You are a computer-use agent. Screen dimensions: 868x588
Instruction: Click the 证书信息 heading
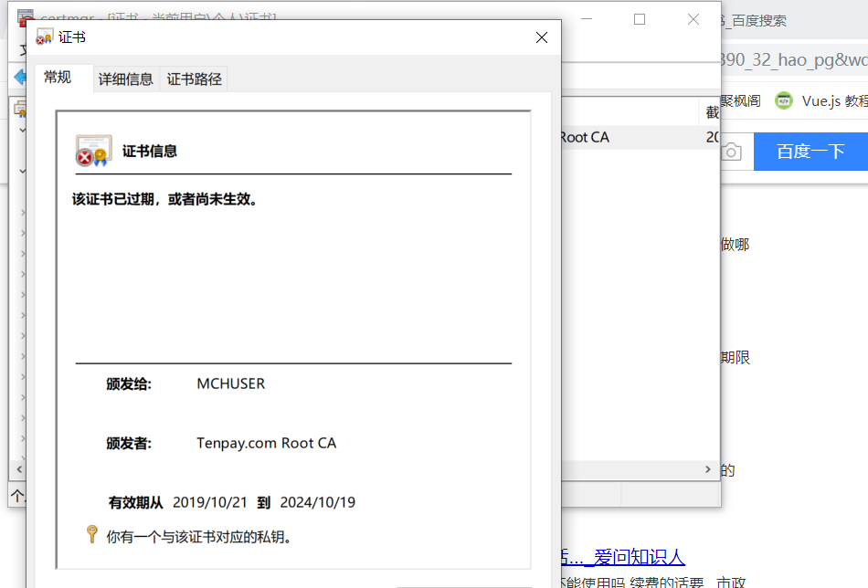pyautogui.click(x=150, y=151)
